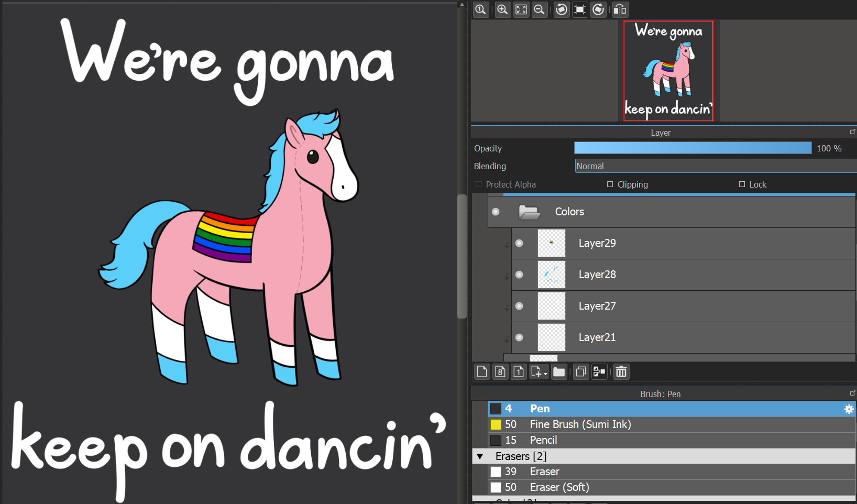Select the Fine Brush (Sumi Ink)
The image size is (857, 504).
pos(580,424)
